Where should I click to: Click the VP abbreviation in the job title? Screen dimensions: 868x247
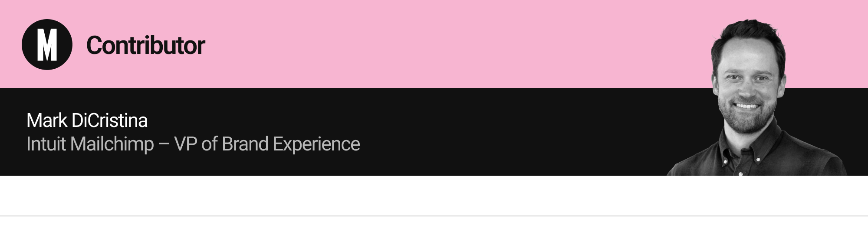[x=185, y=144]
